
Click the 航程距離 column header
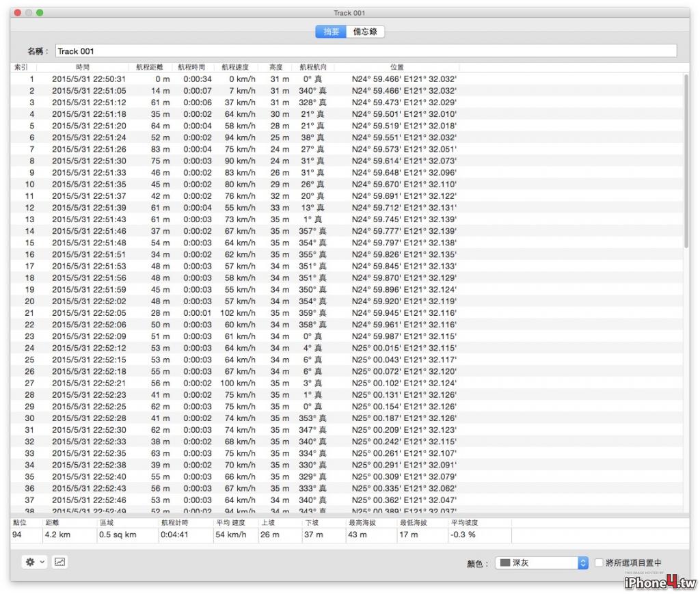pos(150,67)
